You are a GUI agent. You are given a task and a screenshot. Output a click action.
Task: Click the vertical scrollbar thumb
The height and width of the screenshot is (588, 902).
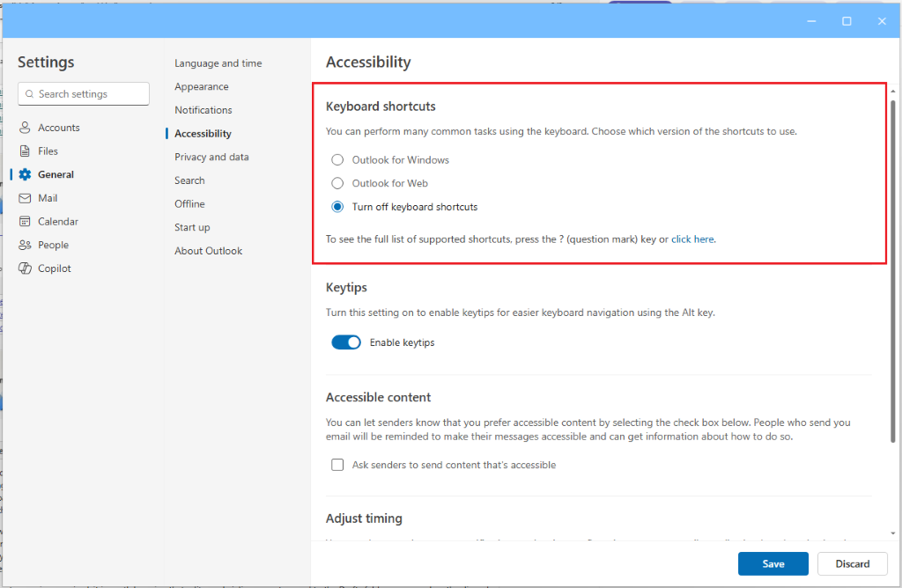tap(893, 272)
